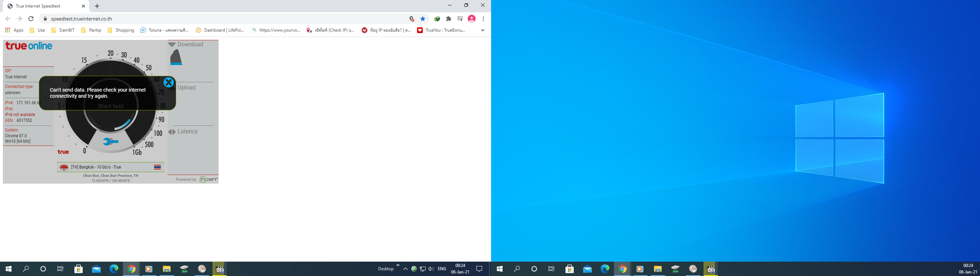
Task: Expand hidden bookmarks chevron
Action: [483, 30]
